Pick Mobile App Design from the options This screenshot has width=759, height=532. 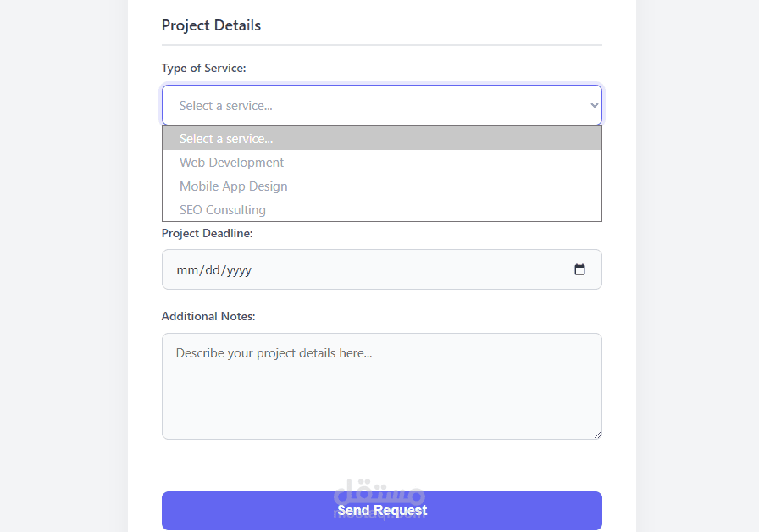pos(234,186)
